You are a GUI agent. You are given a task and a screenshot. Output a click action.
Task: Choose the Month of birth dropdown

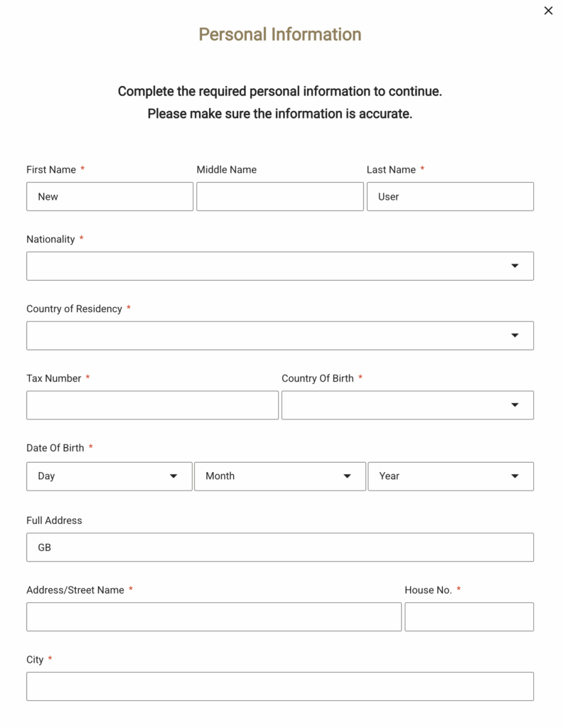pos(270,476)
